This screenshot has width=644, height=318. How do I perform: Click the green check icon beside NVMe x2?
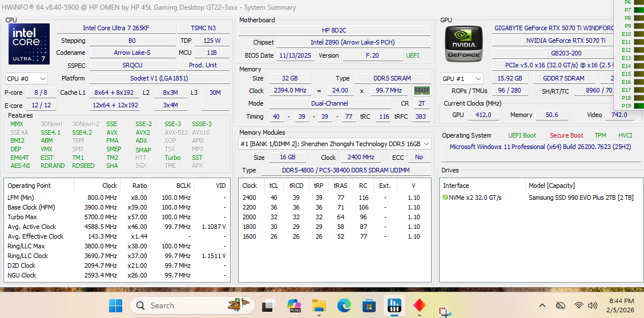[445, 198]
